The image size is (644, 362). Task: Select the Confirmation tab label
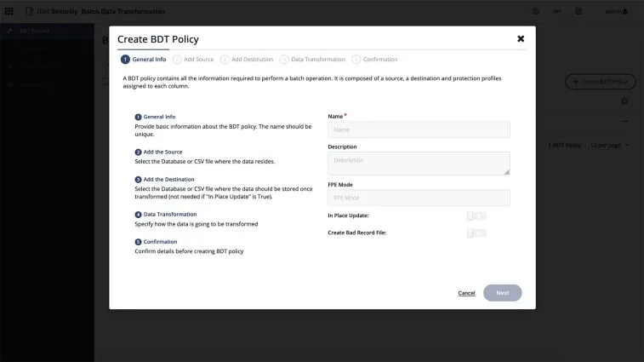coord(379,60)
